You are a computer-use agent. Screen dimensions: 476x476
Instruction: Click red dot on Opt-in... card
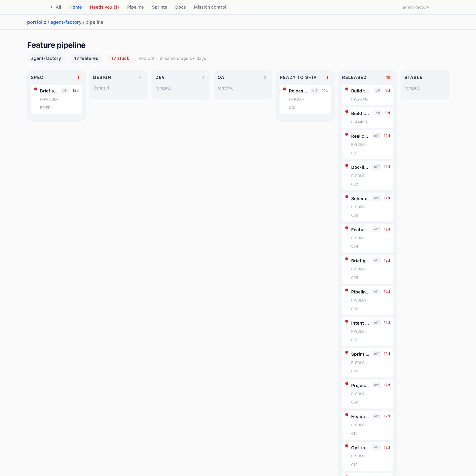(x=347, y=446)
